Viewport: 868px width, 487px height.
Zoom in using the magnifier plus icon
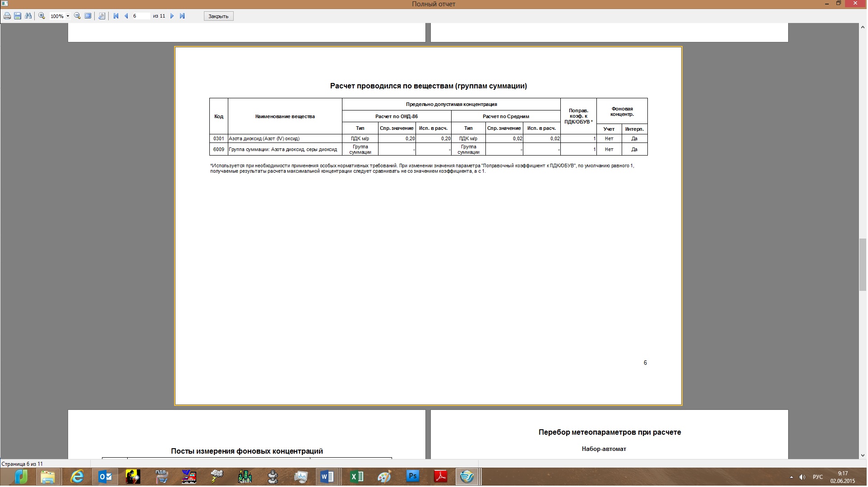click(x=42, y=16)
